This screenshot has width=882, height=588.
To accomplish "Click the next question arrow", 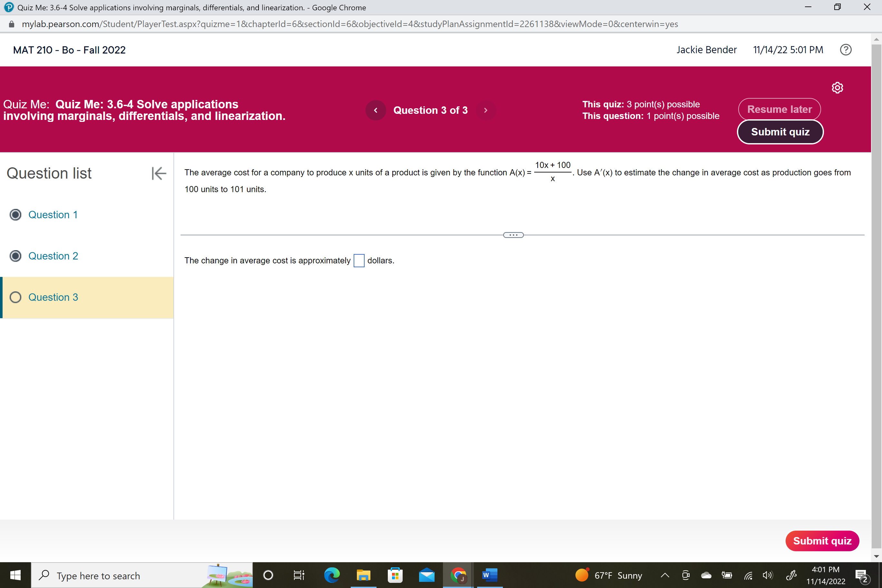I will pyautogui.click(x=485, y=110).
